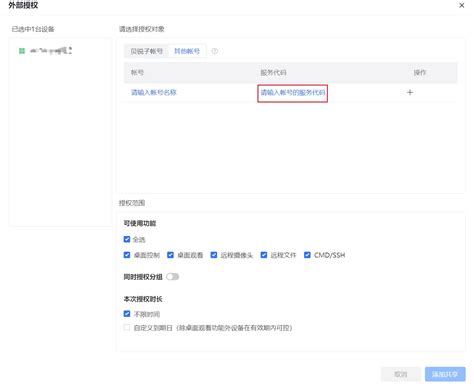474x388 pixels.
Task: Click the green device icon in the selected list
Action: tap(22, 51)
